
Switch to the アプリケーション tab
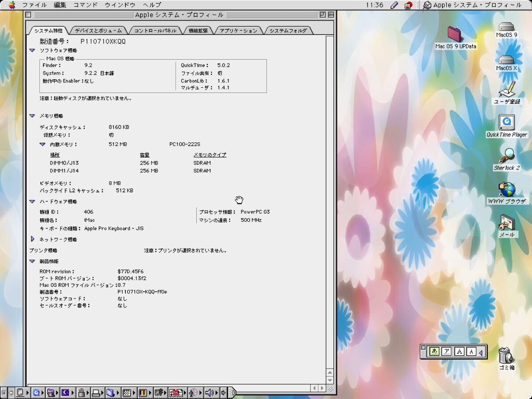(239, 31)
